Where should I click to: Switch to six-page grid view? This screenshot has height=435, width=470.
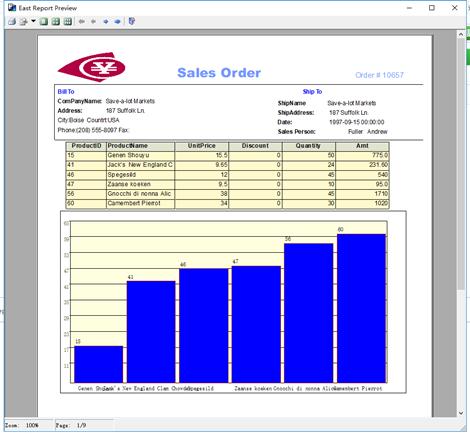click(68, 22)
